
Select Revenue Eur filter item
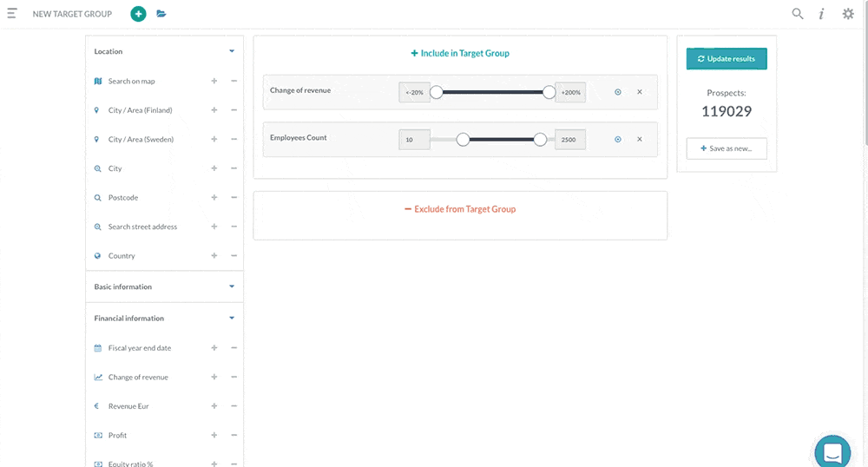tap(128, 406)
